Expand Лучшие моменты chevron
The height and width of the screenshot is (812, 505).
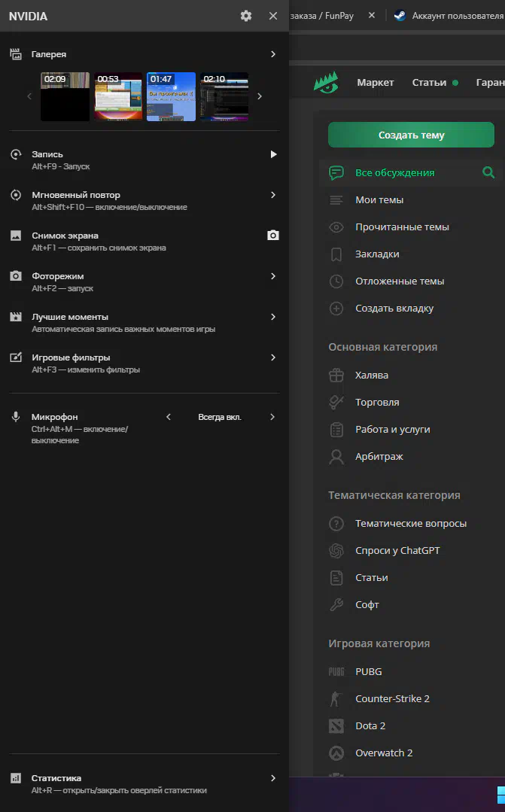[273, 316]
